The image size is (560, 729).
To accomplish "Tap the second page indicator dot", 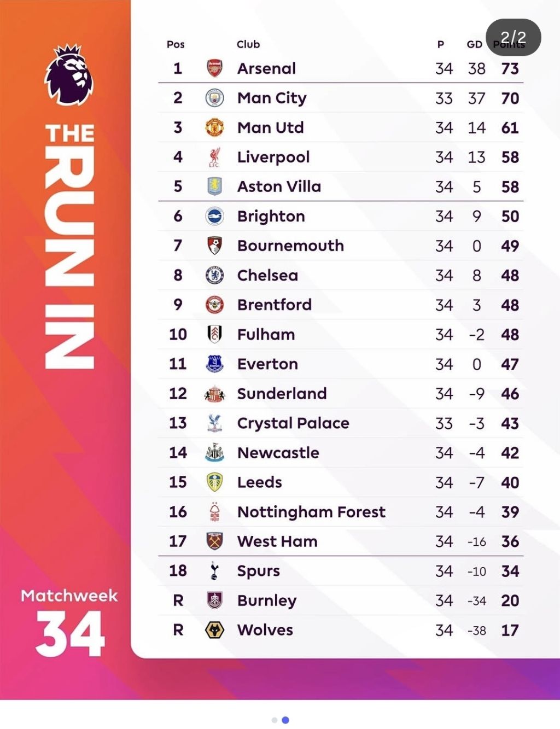I will coord(285,720).
